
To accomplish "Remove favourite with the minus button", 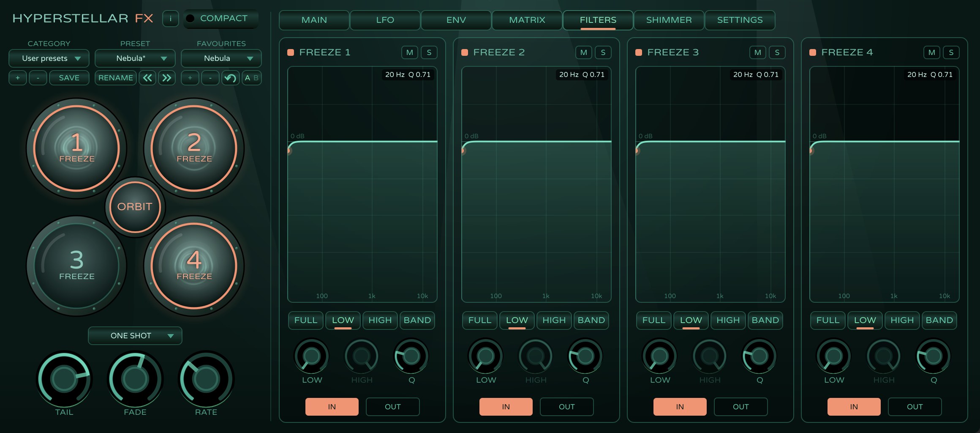I will (210, 78).
